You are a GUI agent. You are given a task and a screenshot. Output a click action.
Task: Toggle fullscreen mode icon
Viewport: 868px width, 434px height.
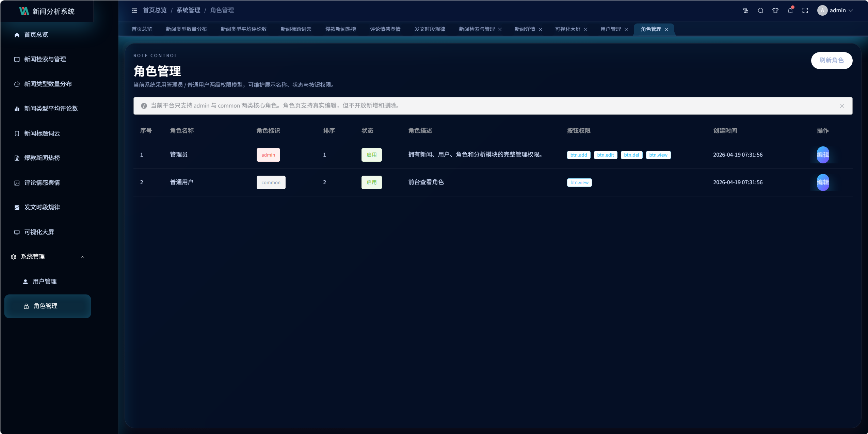[x=805, y=11]
